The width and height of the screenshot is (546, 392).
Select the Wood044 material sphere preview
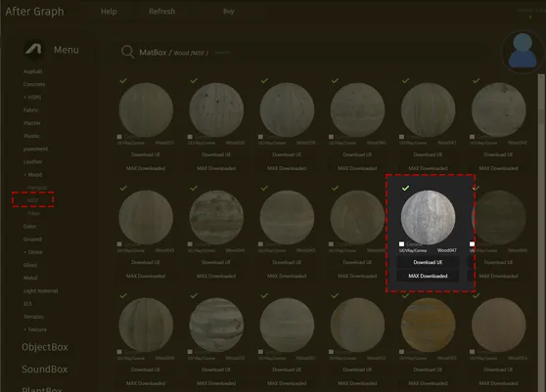point(216,217)
